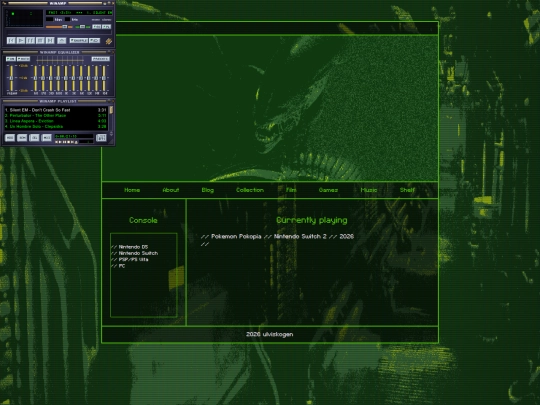Open the playlist MISC menu button
Image resolution: width=540 pixels, height=405 pixels.
(46, 138)
